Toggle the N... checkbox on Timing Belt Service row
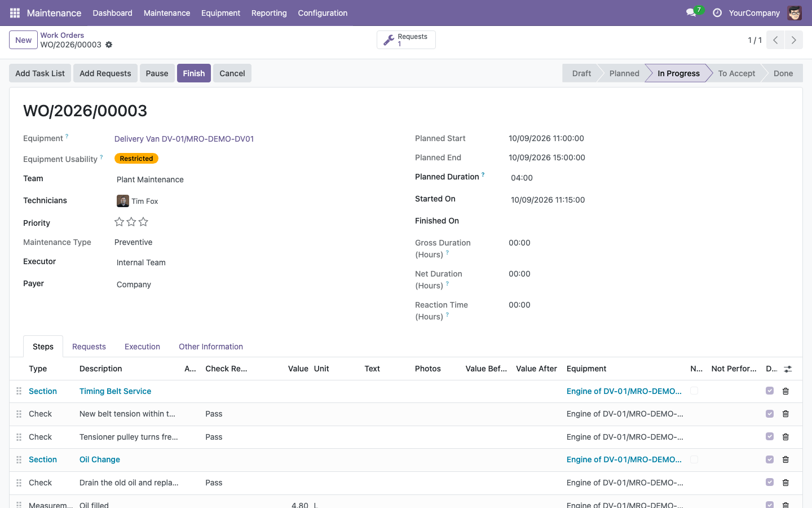This screenshot has height=508, width=812. coord(694,391)
